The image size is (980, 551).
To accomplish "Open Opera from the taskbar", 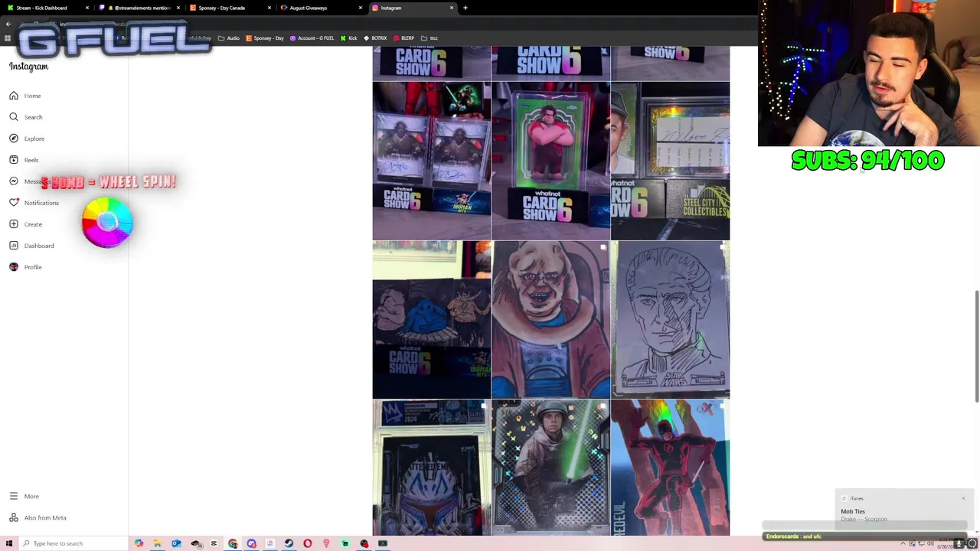I will 308,543.
